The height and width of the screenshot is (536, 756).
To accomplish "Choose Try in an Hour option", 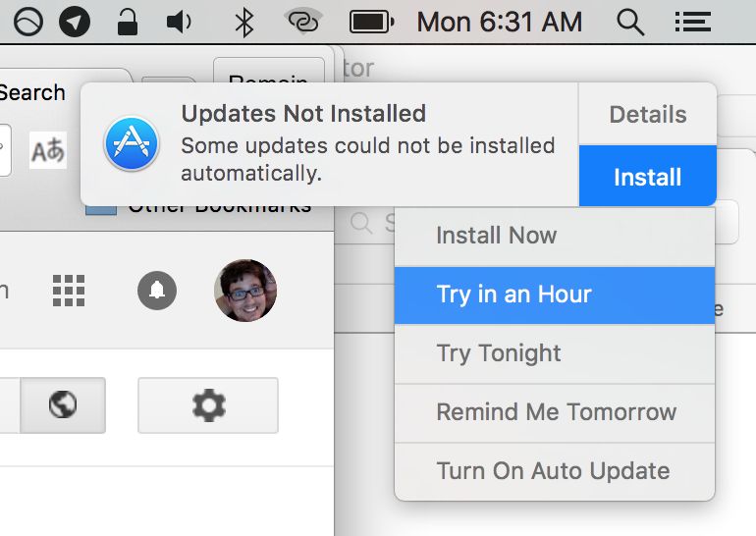I will click(x=513, y=295).
